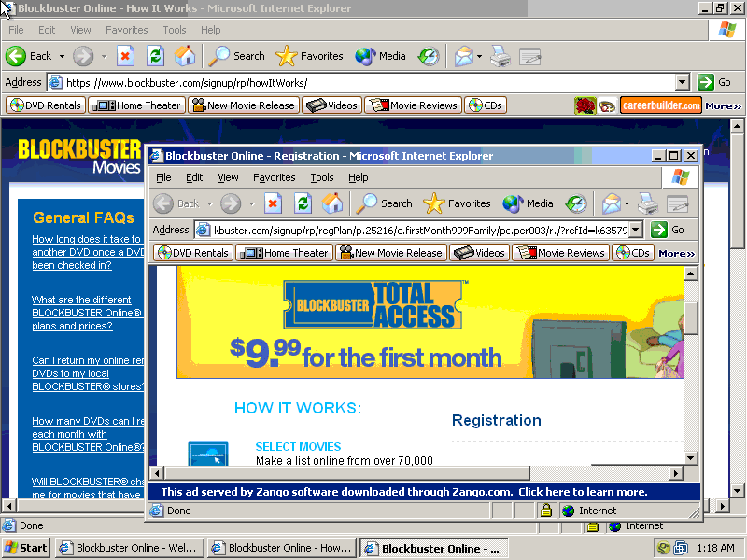Switch to 'Blockbuster Online - Wel...' taskbar button
Screen dimensions: 747x560
tap(130, 548)
